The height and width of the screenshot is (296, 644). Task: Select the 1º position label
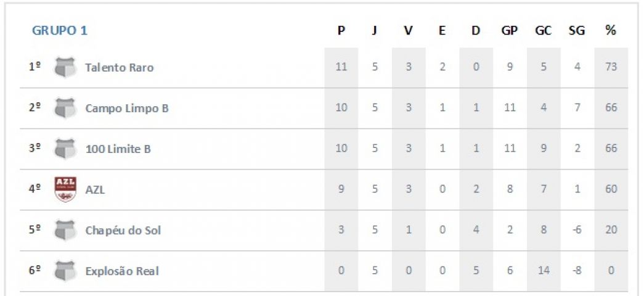(35, 67)
